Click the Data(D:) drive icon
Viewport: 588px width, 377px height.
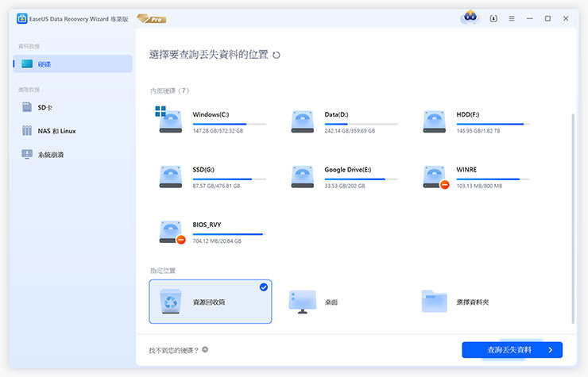pyautogui.click(x=303, y=121)
